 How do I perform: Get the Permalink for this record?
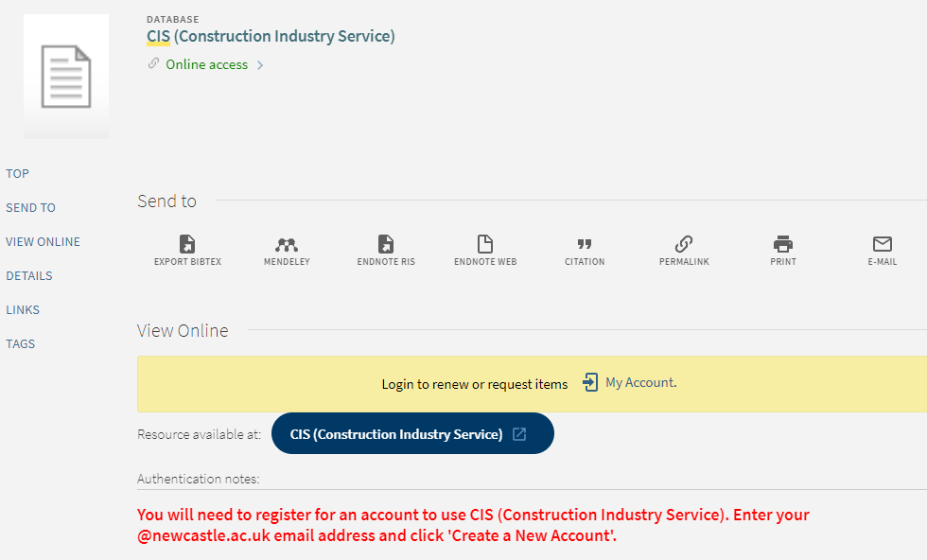pyautogui.click(x=684, y=245)
